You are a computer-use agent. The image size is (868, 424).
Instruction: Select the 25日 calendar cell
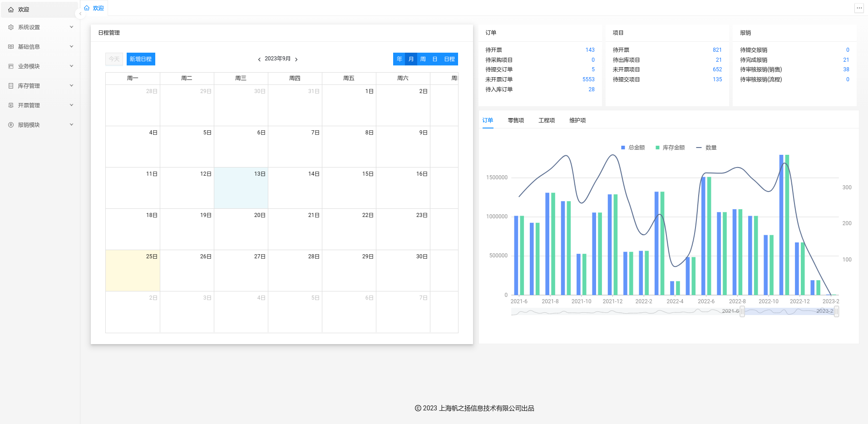pyautogui.click(x=133, y=271)
